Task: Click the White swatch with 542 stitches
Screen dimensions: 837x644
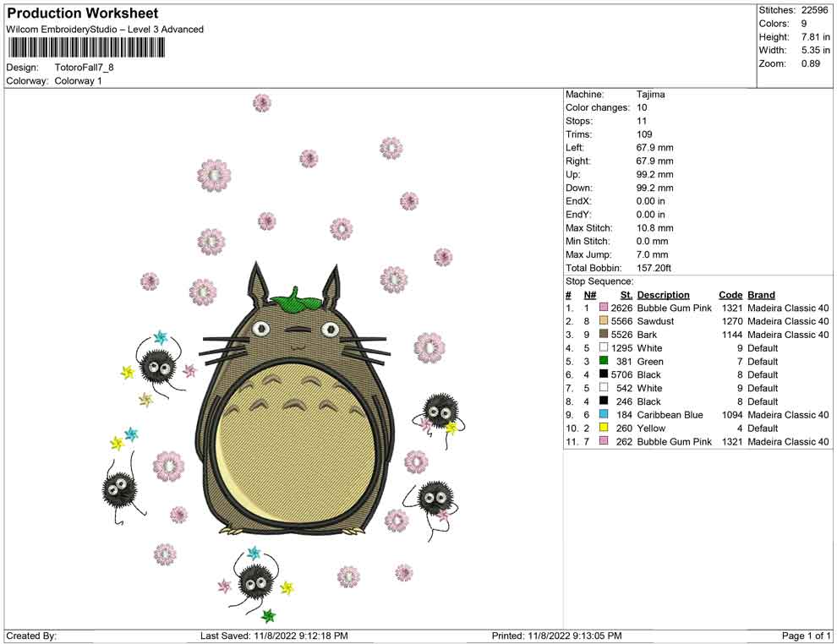Action: [604, 387]
